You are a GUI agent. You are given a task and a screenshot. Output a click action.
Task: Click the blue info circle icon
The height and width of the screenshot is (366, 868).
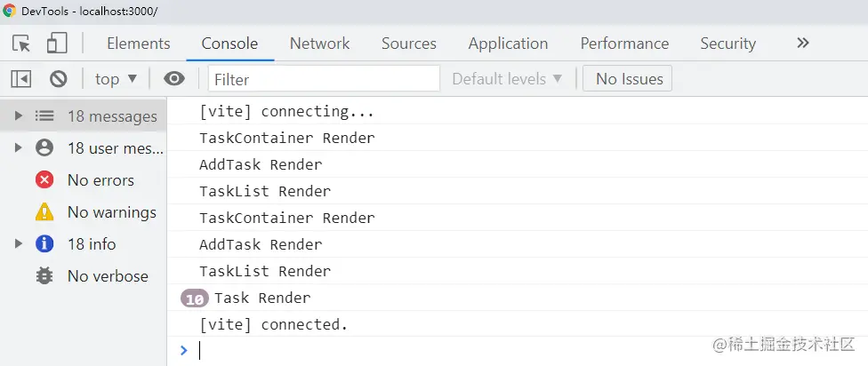point(44,243)
